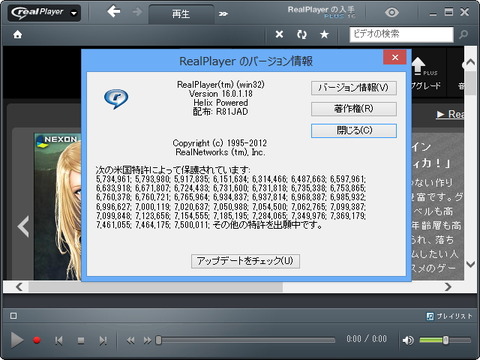Show the previous banner with the left chevron
The image size is (480, 360).
coord(23,226)
